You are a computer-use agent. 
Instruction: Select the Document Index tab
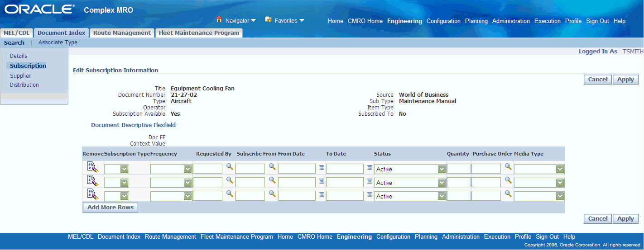click(61, 33)
